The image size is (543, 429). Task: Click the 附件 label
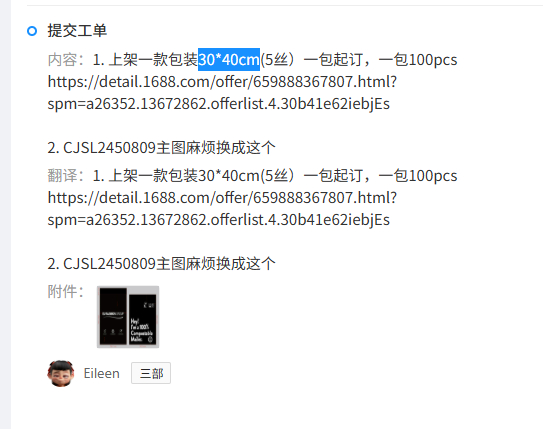click(66, 292)
